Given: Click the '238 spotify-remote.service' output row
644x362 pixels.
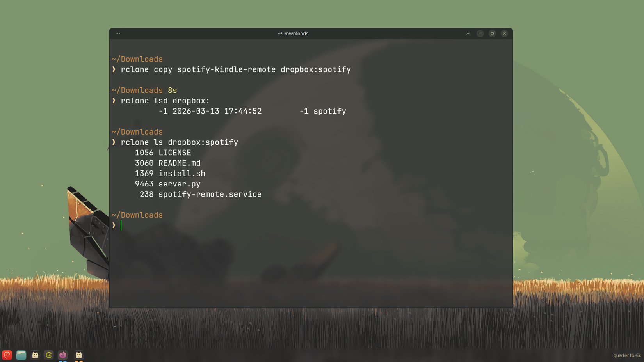Looking at the screenshot, I should pos(201,194).
